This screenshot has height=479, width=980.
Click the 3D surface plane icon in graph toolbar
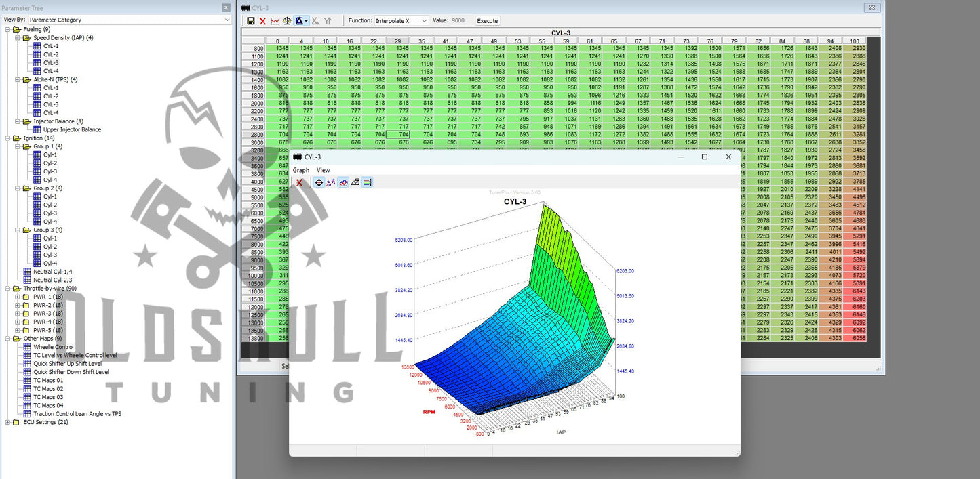355,182
